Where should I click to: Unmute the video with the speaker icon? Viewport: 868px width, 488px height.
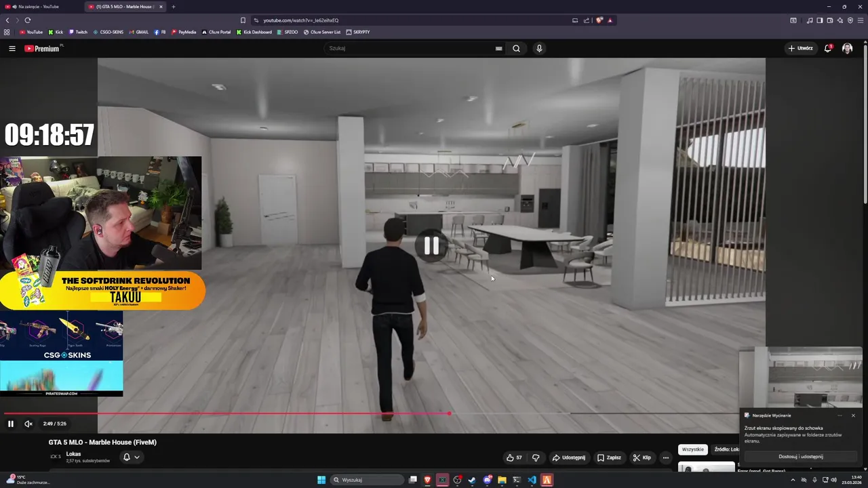28,424
